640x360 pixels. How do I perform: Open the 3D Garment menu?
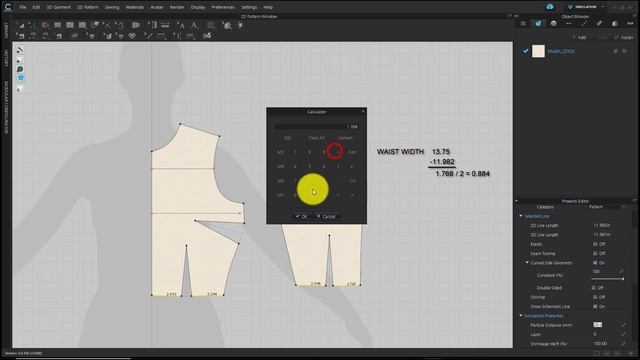(58, 7)
